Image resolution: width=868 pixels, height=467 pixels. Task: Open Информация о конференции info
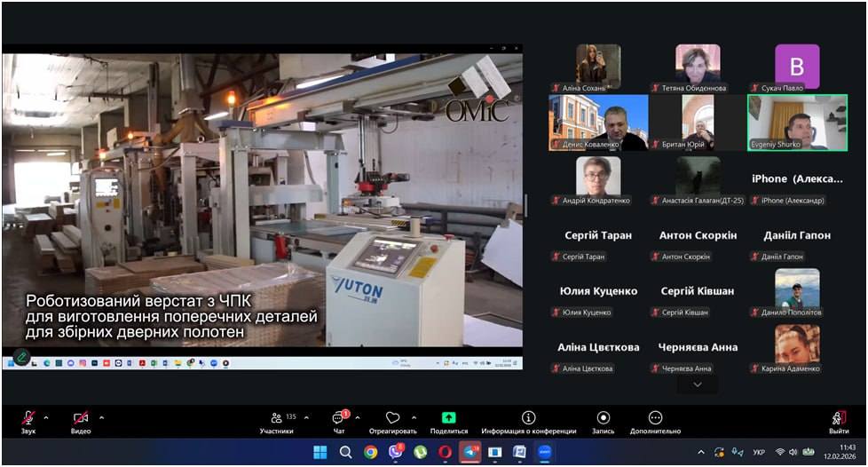(x=529, y=418)
